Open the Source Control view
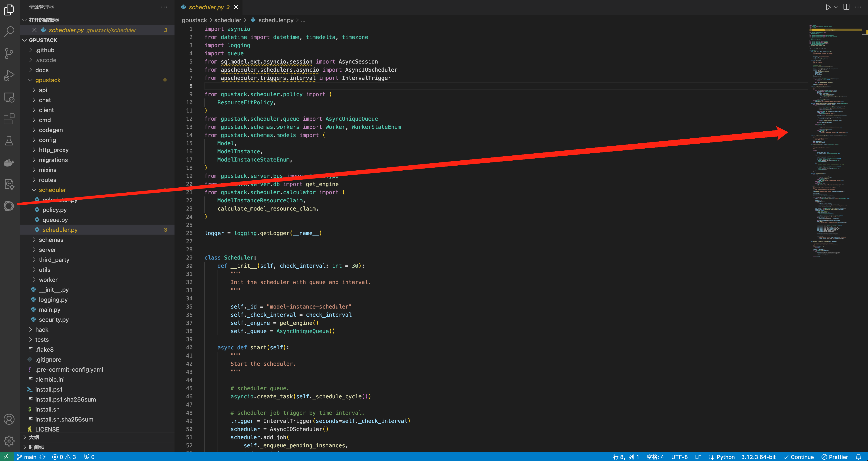 point(9,53)
